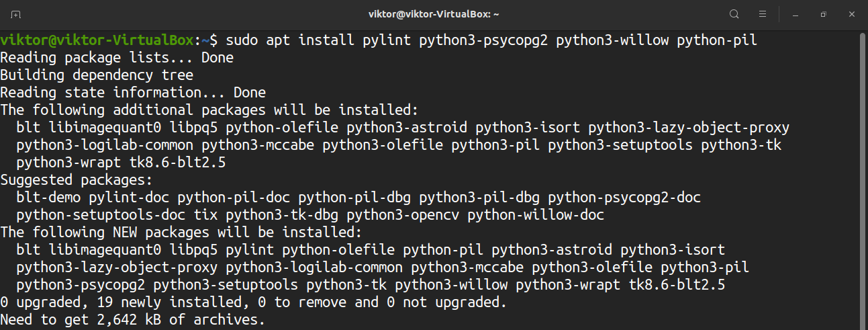Close the terminal window
The width and height of the screenshot is (868, 330).
[850, 14]
